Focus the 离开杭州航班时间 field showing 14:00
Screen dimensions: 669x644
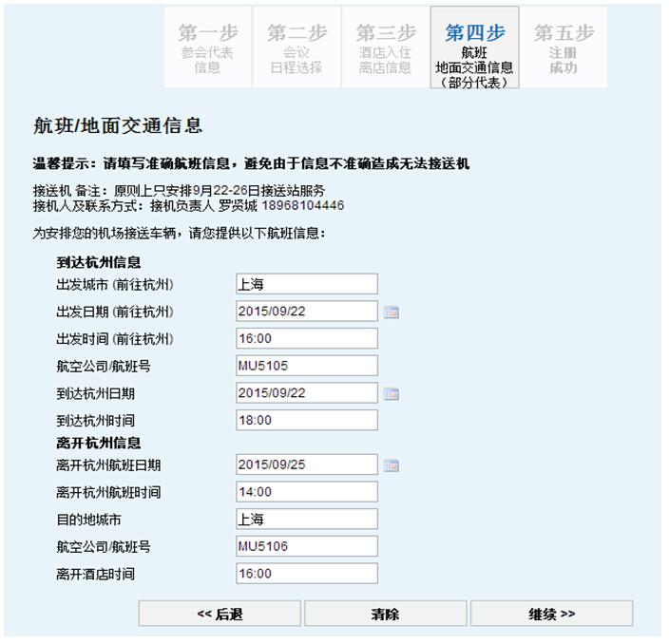point(306,492)
